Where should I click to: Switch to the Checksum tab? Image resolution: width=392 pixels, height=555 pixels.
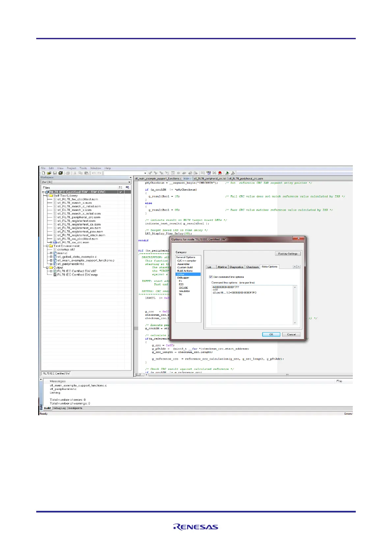(252, 267)
